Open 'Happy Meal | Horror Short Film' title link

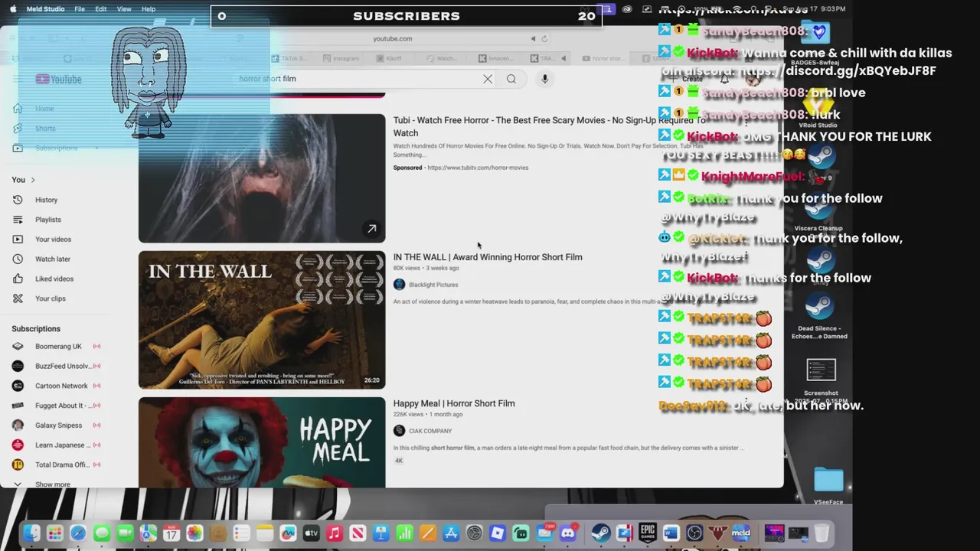coord(454,403)
